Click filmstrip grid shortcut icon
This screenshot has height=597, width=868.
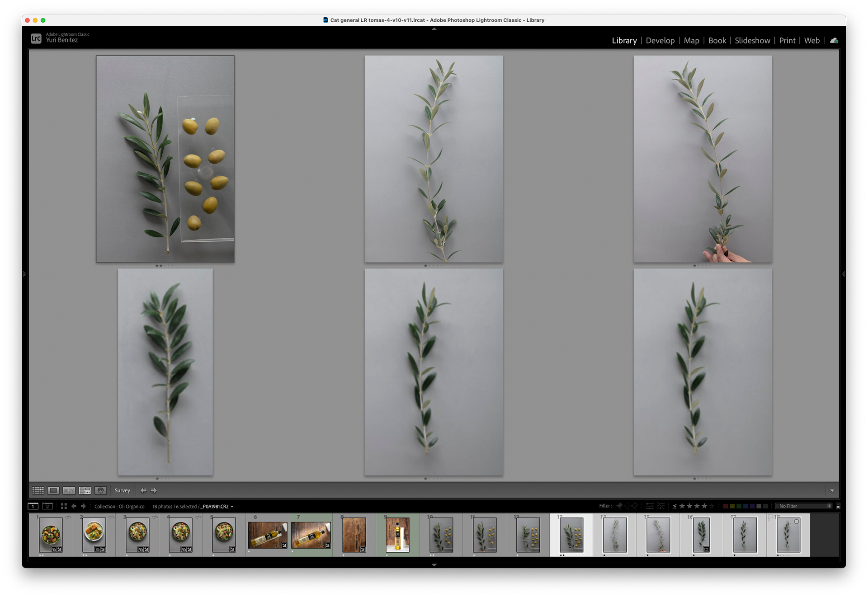click(x=64, y=506)
